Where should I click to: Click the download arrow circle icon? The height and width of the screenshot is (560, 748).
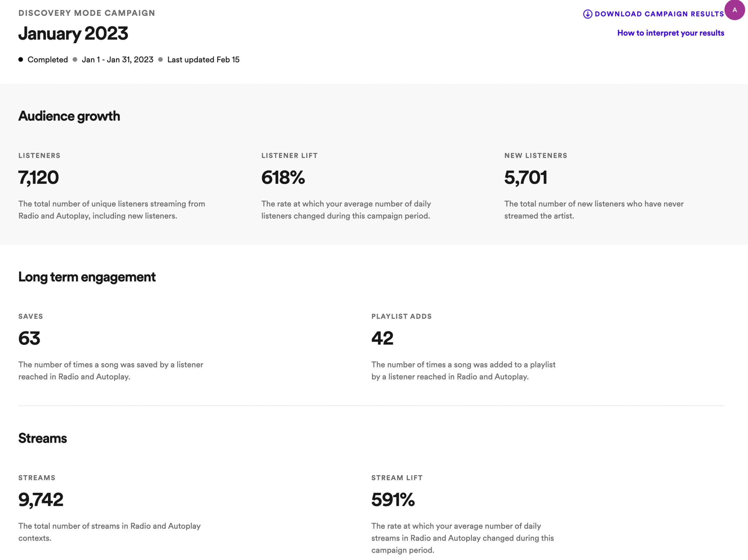587,14
